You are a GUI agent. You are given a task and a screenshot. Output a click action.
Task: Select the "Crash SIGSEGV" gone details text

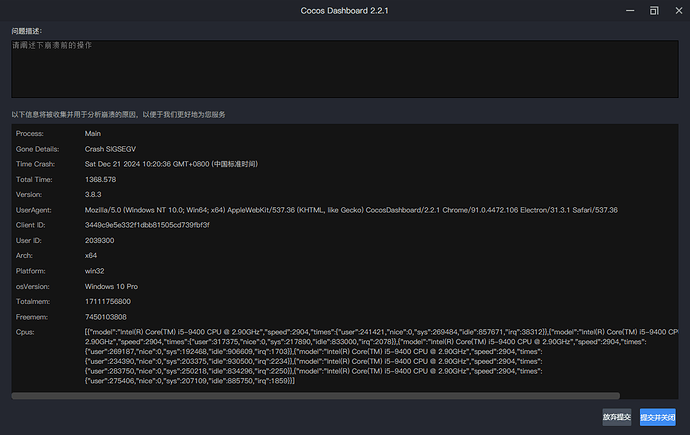click(108, 148)
